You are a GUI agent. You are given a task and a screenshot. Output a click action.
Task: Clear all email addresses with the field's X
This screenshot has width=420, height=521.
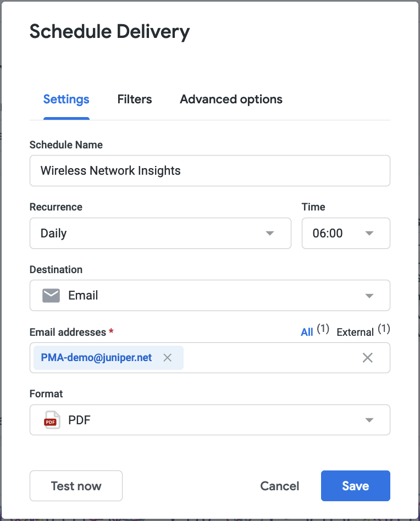point(368,358)
